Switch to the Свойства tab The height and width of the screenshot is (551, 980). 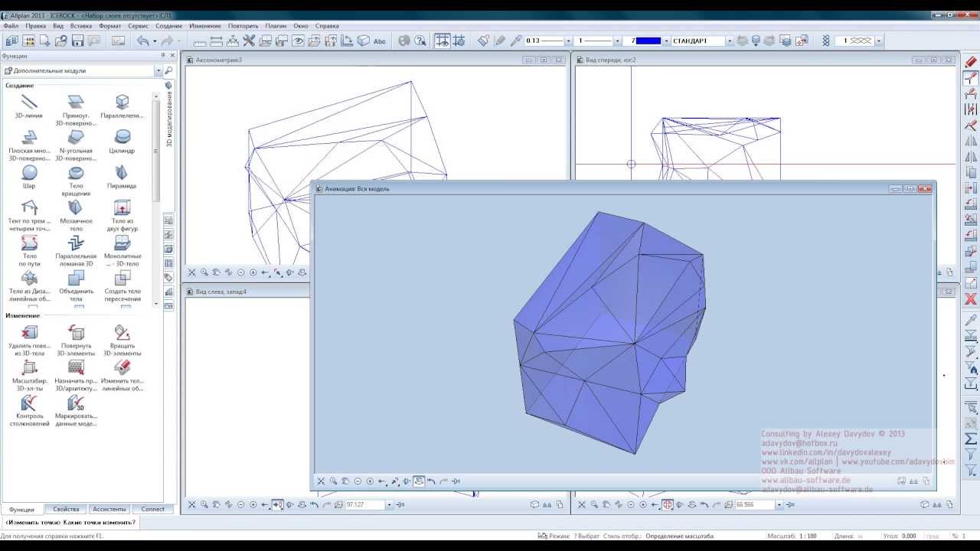(x=66, y=509)
